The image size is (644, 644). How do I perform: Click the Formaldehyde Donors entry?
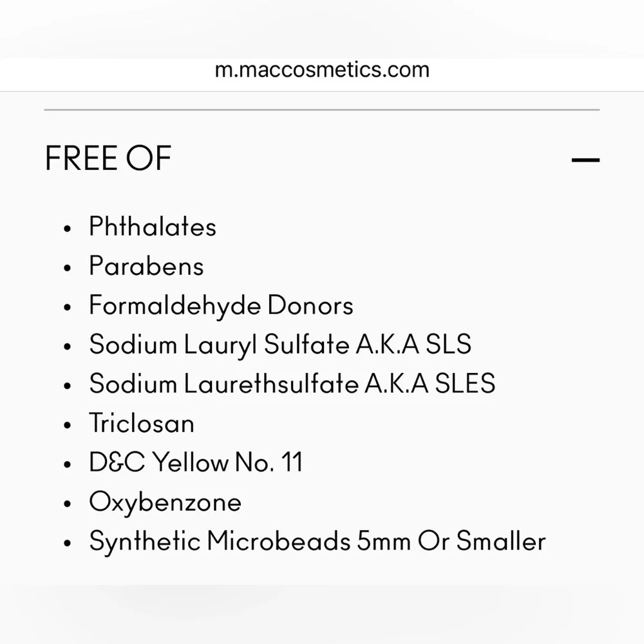[x=221, y=306]
